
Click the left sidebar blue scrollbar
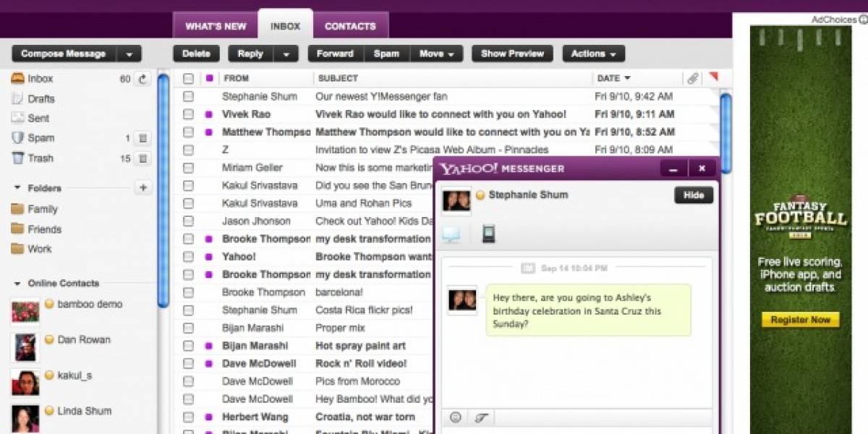point(163,190)
